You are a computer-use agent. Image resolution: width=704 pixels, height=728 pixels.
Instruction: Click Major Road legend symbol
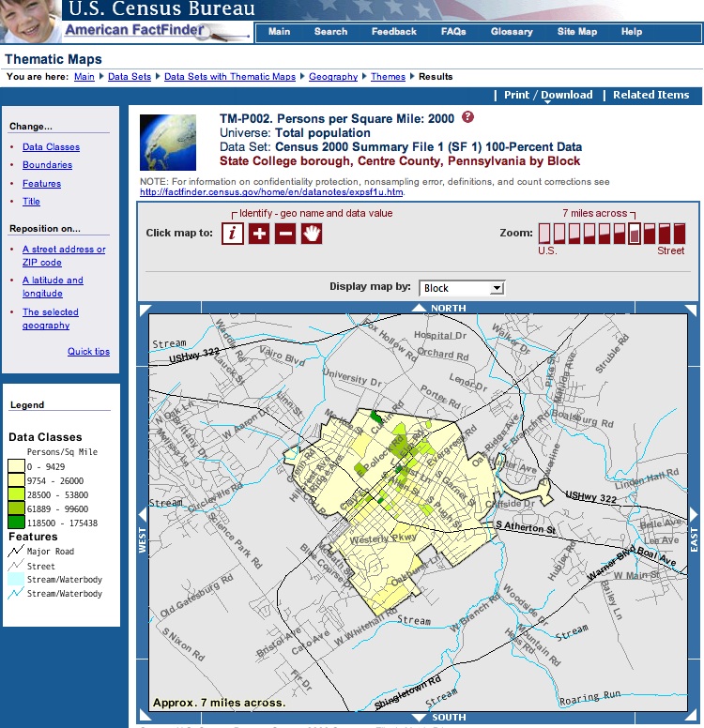click(x=16, y=551)
